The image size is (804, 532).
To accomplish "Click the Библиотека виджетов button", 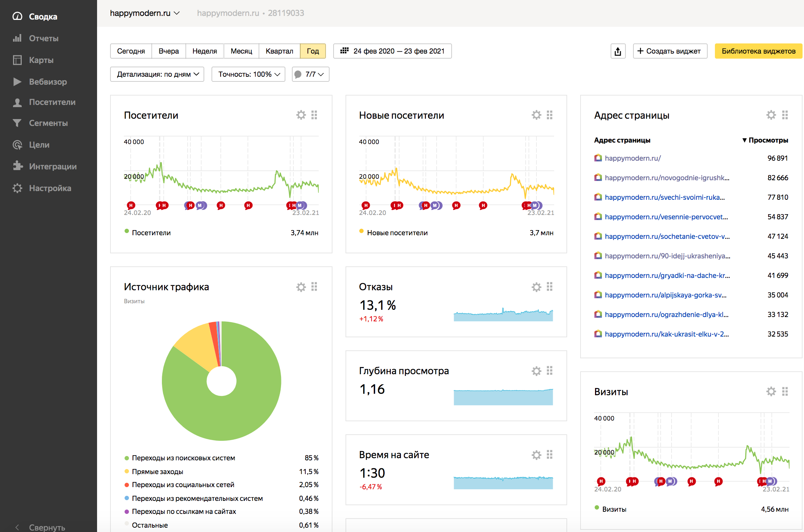I will [758, 51].
